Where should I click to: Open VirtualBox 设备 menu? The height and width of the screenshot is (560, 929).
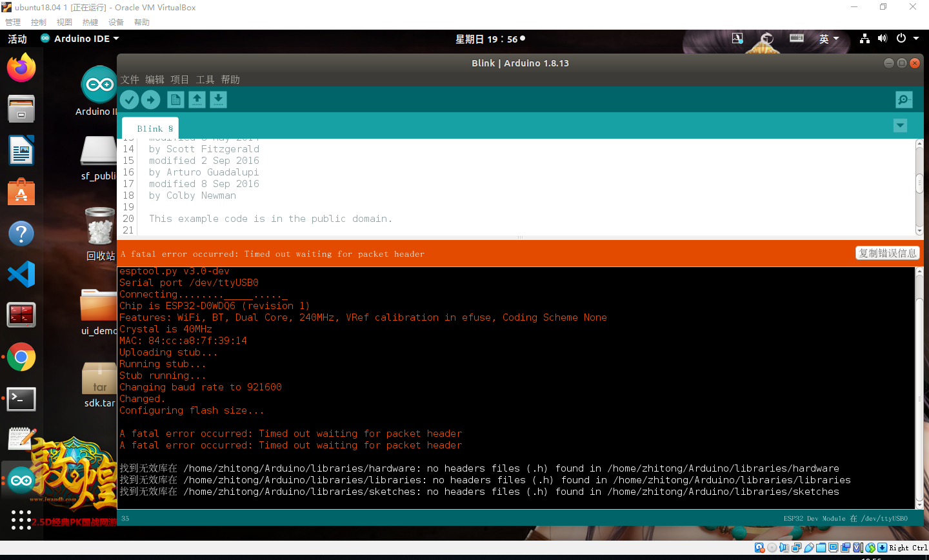116,22
